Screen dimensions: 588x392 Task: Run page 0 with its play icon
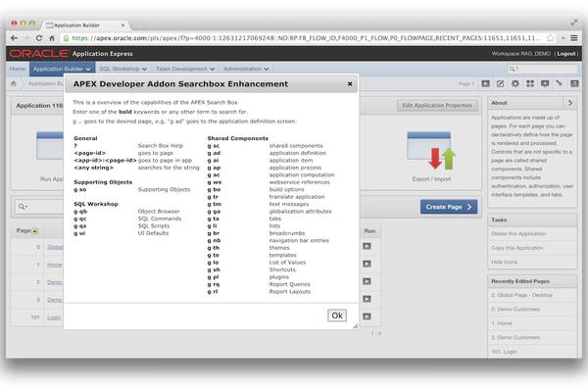tap(367, 246)
